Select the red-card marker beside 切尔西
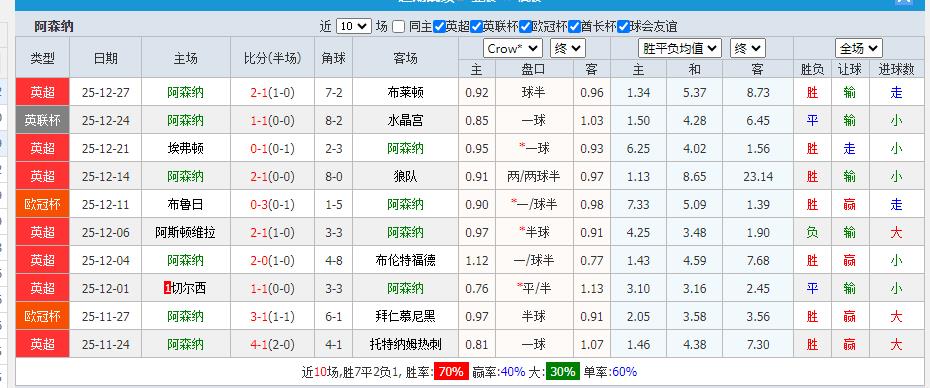The image size is (930, 388). coord(167,288)
